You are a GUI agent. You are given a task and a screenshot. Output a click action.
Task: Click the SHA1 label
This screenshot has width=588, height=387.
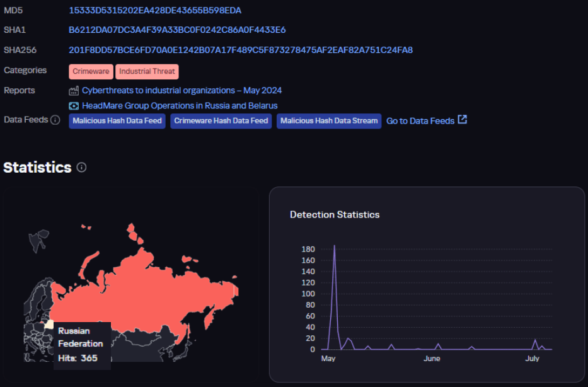coord(14,30)
